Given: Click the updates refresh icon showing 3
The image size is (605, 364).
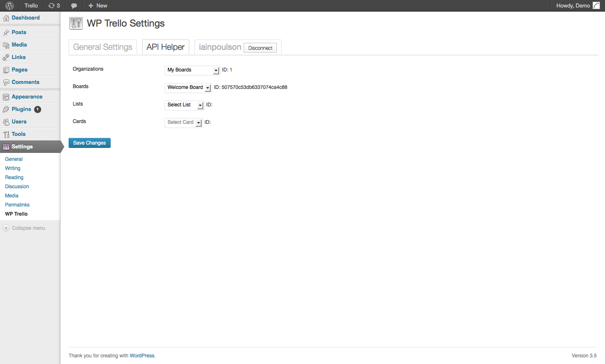Looking at the screenshot, I should pyautogui.click(x=52, y=6).
